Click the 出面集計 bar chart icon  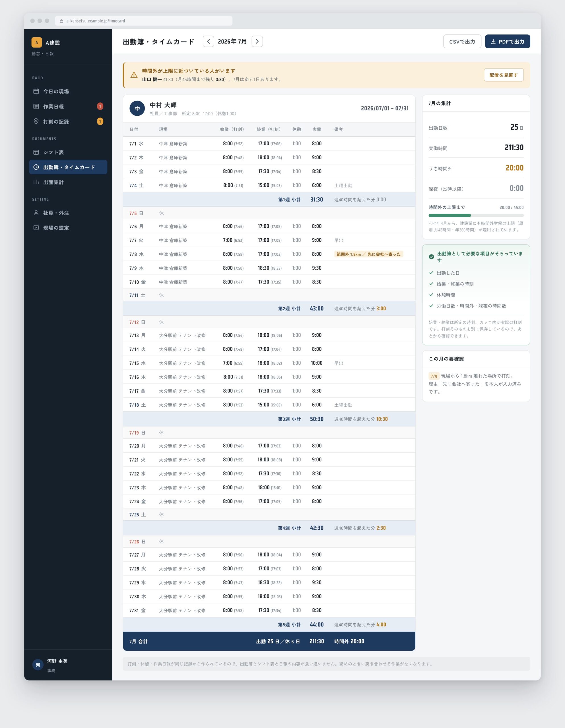pos(36,182)
